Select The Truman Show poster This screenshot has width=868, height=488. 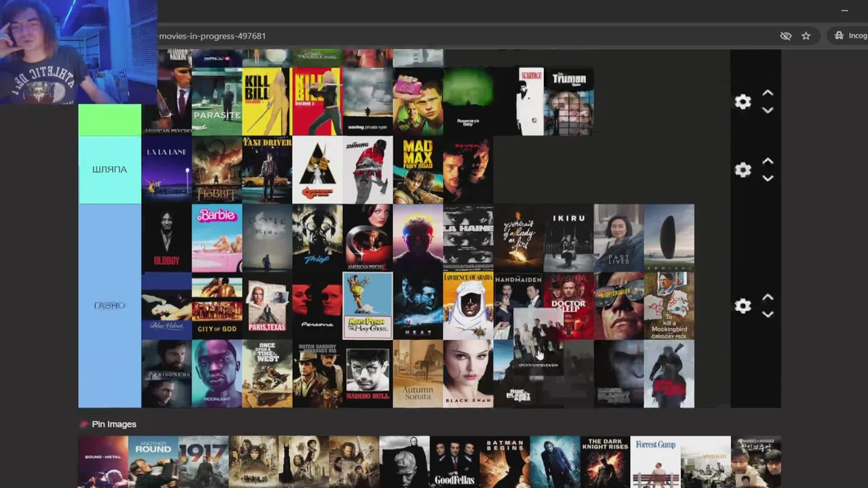(x=569, y=102)
